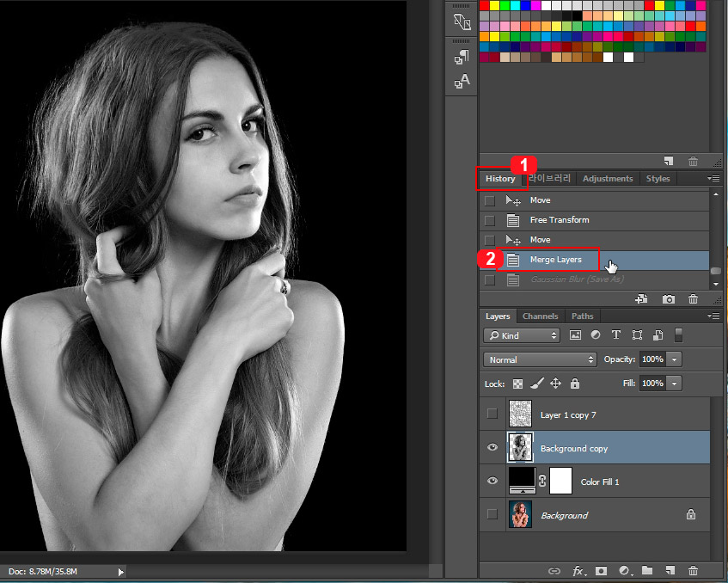Add a layer mask to the layer
The width and height of the screenshot is (728, 583).
point(602,570)
